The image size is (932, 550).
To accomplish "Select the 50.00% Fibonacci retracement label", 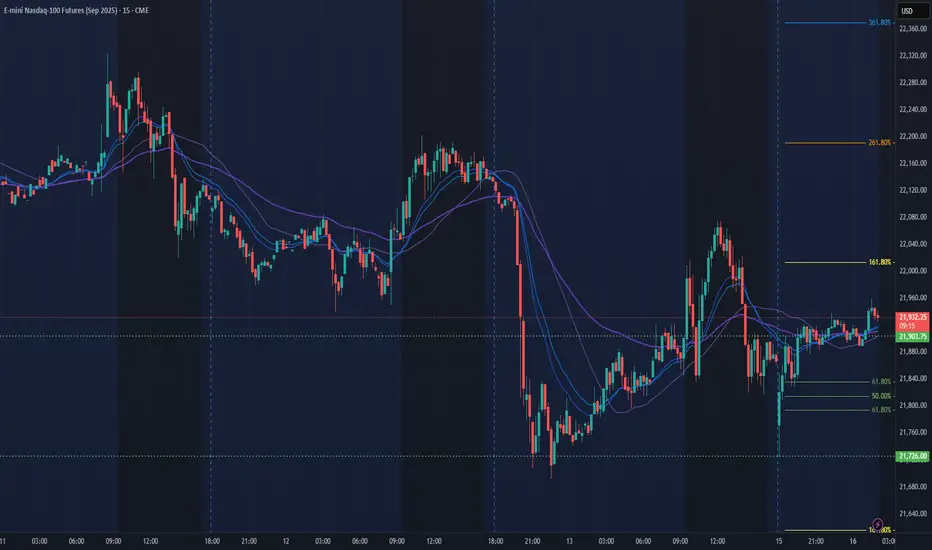I will point(881,396).
